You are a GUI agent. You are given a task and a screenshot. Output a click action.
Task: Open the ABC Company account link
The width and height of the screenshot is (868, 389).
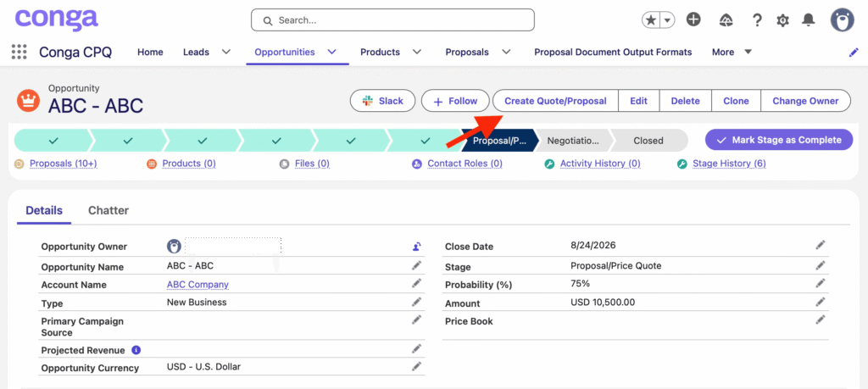tap(198, 285)
